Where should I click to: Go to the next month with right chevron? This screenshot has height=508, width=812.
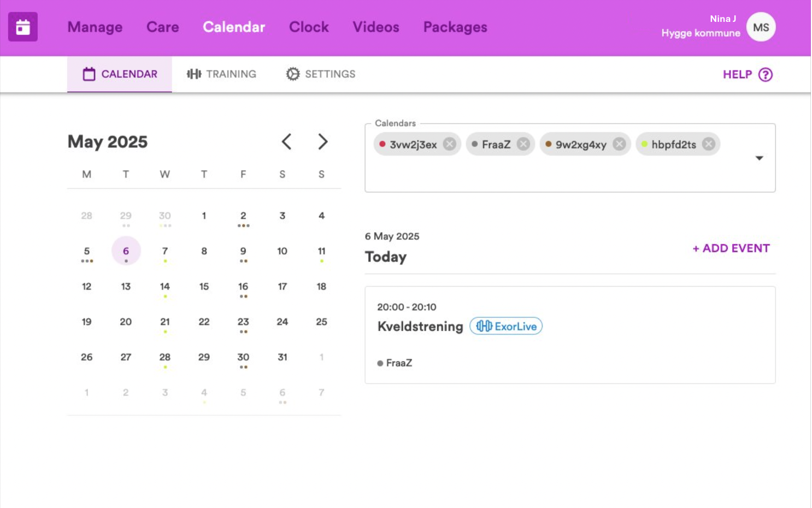(322, 141)
